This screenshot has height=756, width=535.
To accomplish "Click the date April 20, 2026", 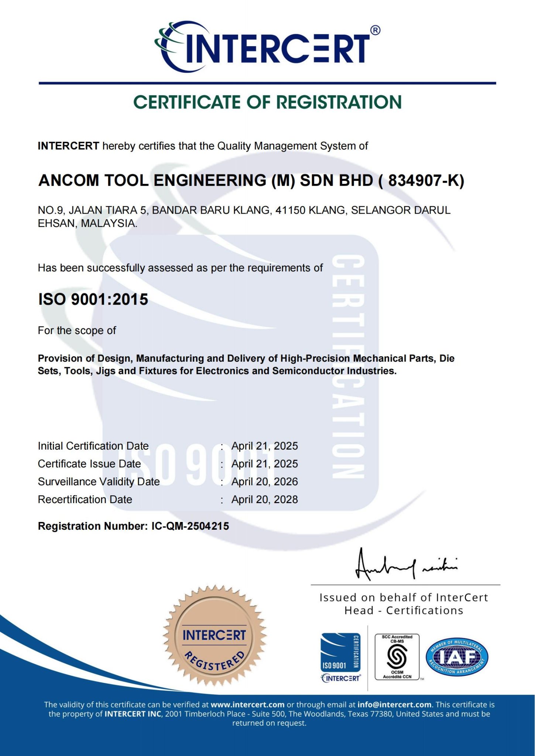I will (x=264, y=482).
